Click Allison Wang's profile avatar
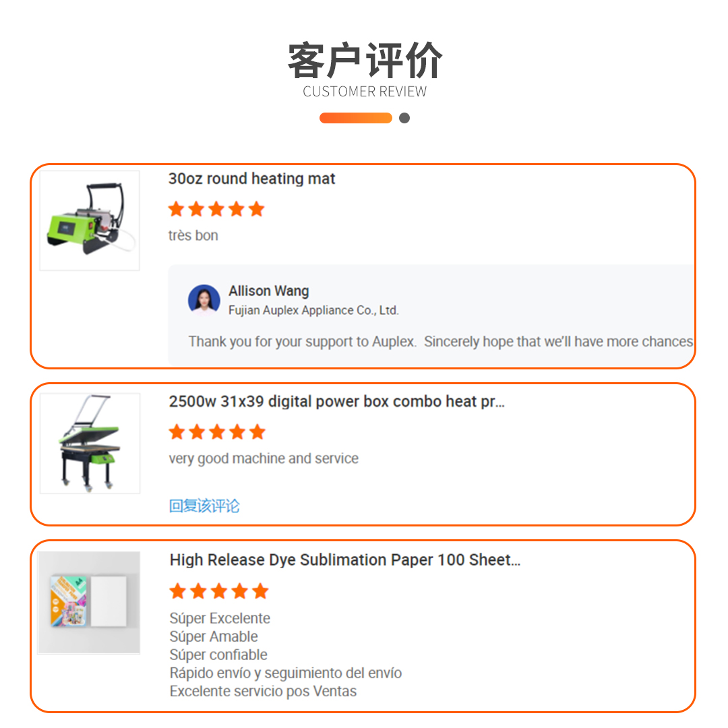The image size is (728, 728). coord(204,300)
